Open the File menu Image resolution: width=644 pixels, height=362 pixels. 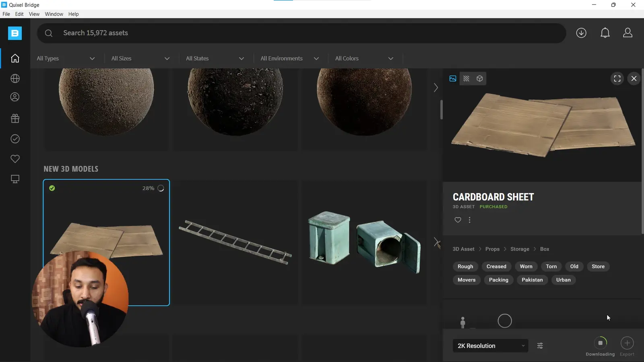coord(6,14)
